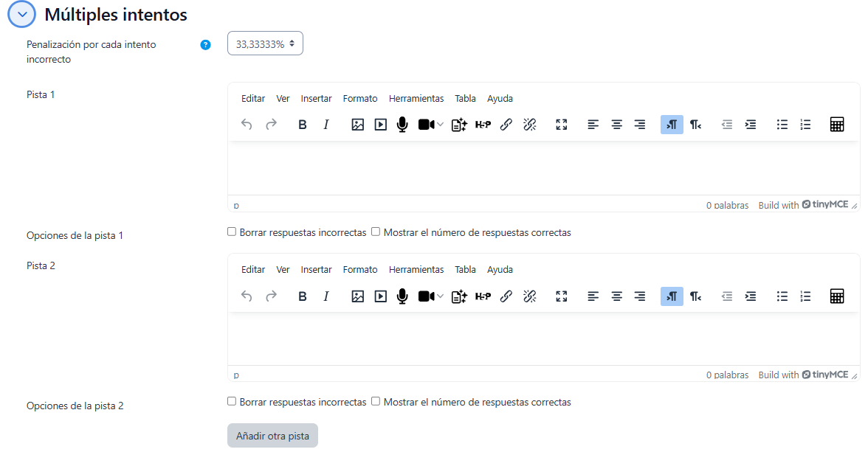Open Insertar menu in Pista 1 editor

[316, 99]
